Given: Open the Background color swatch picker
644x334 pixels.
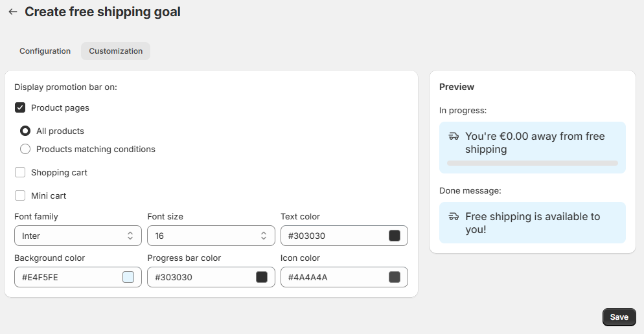Looking at the screenshot, I should [128, 278].
